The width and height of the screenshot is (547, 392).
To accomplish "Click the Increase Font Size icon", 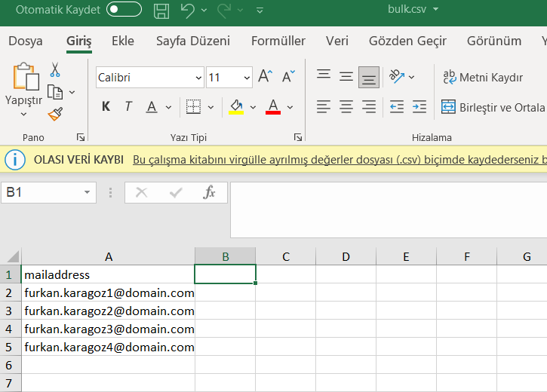I will click(x=265, y=77).
